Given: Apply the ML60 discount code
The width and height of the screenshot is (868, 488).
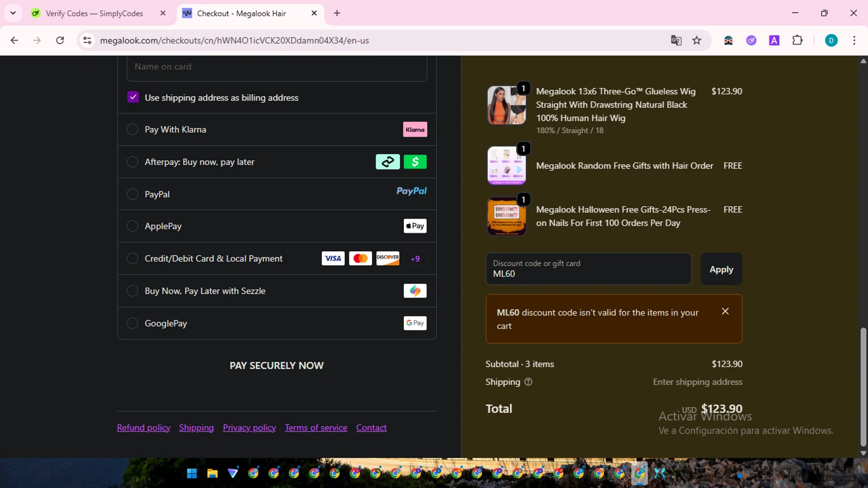Looking at the screenshot, I should pyautogui.click(x=721, y=269).
